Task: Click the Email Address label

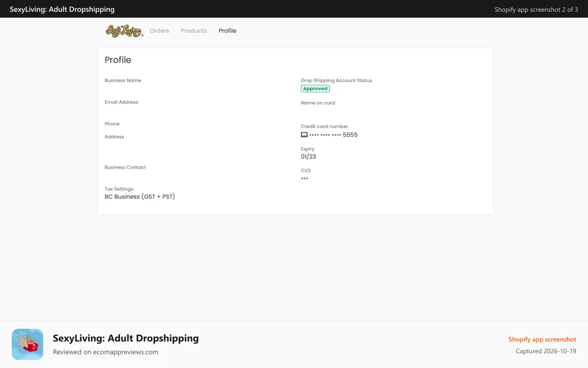Action: 122,102
